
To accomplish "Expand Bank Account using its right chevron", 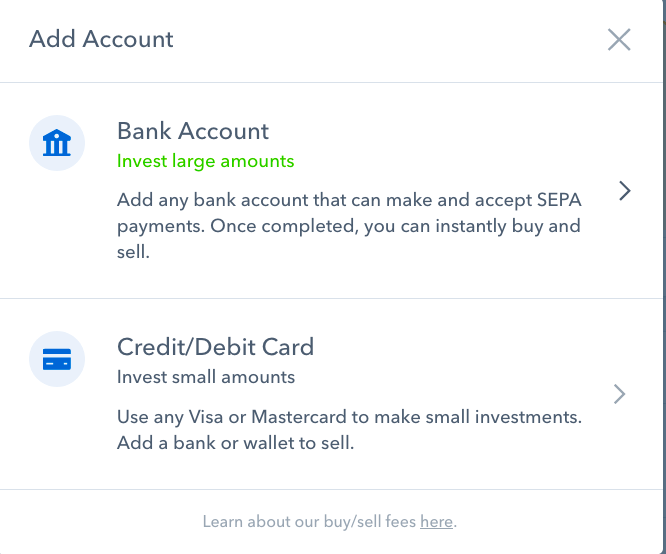I will pos(624,191).
